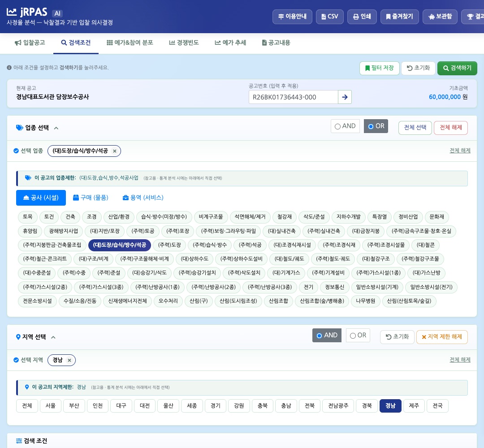Click 전체 해제 link in 선택 지역 row
This screenshot has width=484, height=448.
[460, 360]
